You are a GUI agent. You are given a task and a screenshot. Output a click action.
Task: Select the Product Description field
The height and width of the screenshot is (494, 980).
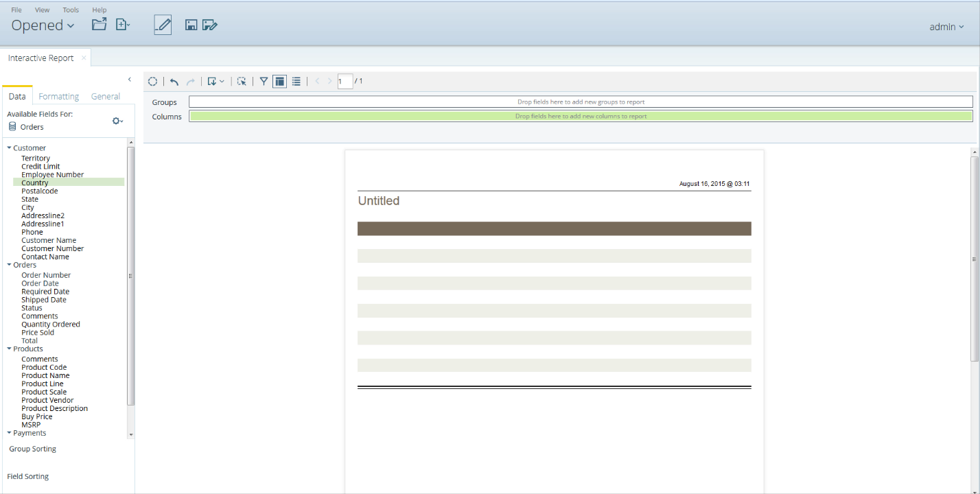pyautogui.click(x=54, y=408)
